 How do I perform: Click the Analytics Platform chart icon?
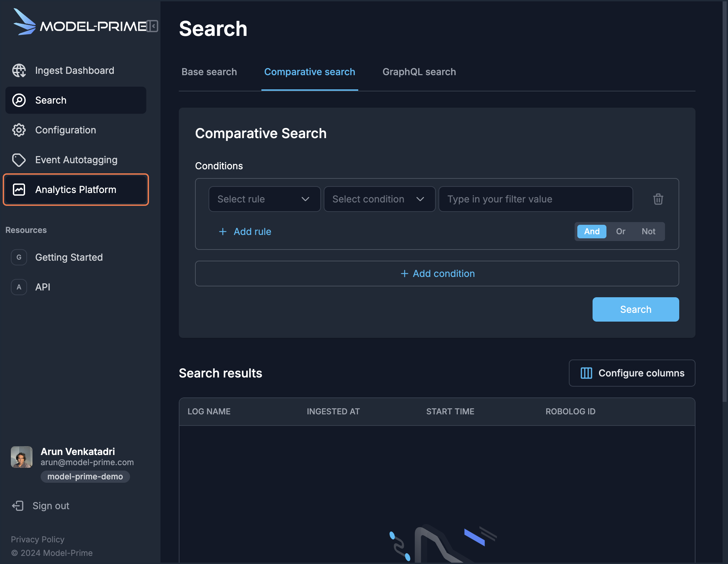19,190
